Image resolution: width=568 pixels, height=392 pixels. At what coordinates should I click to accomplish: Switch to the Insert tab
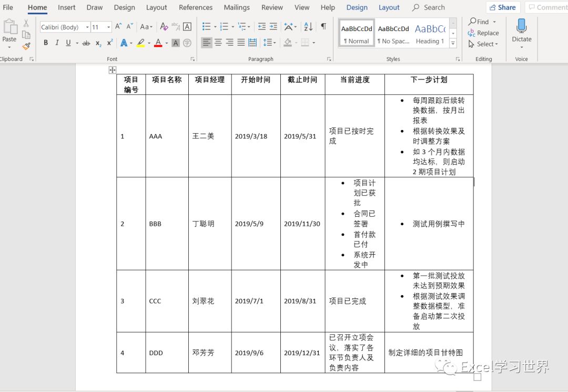[67, 7]
